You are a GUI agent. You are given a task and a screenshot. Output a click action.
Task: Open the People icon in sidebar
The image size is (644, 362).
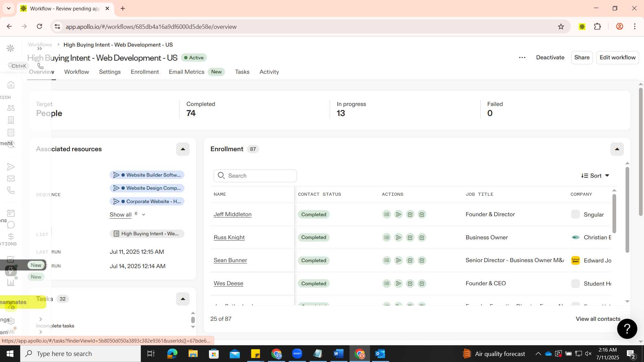(x=11, y=108)
